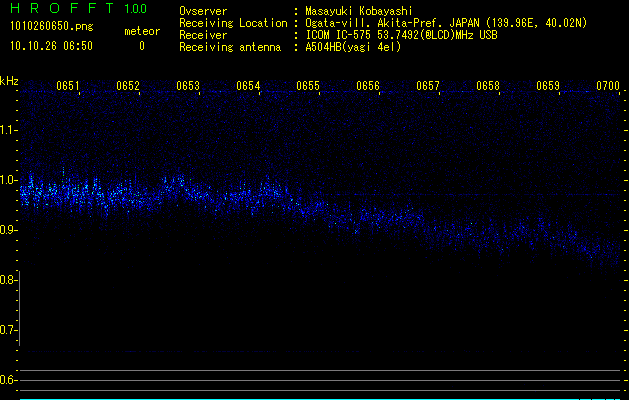This screenshot has height=400, width=629.
Task: Click the 0651 time marker
Action: tap(69, 86)
